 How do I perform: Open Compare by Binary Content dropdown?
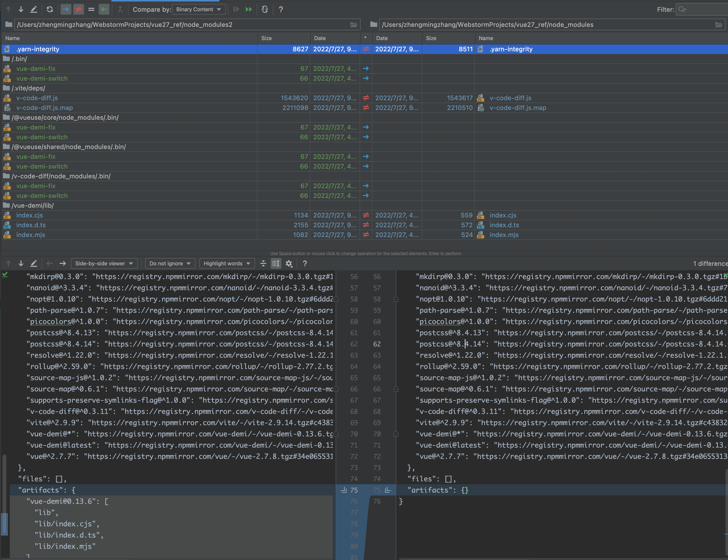point(199,9)
